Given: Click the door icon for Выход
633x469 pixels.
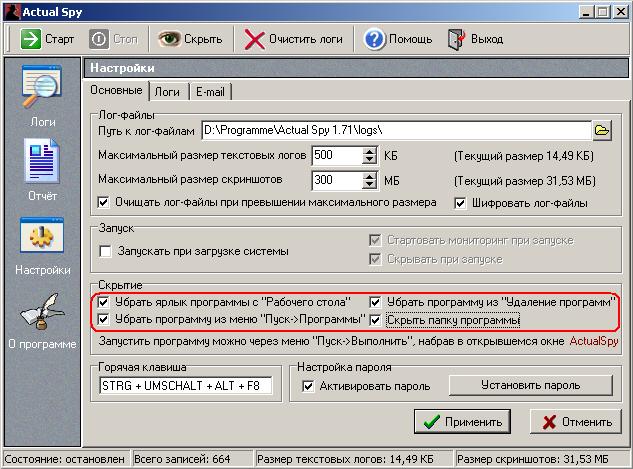Looking at the screenshot, I should coord(457,40).
